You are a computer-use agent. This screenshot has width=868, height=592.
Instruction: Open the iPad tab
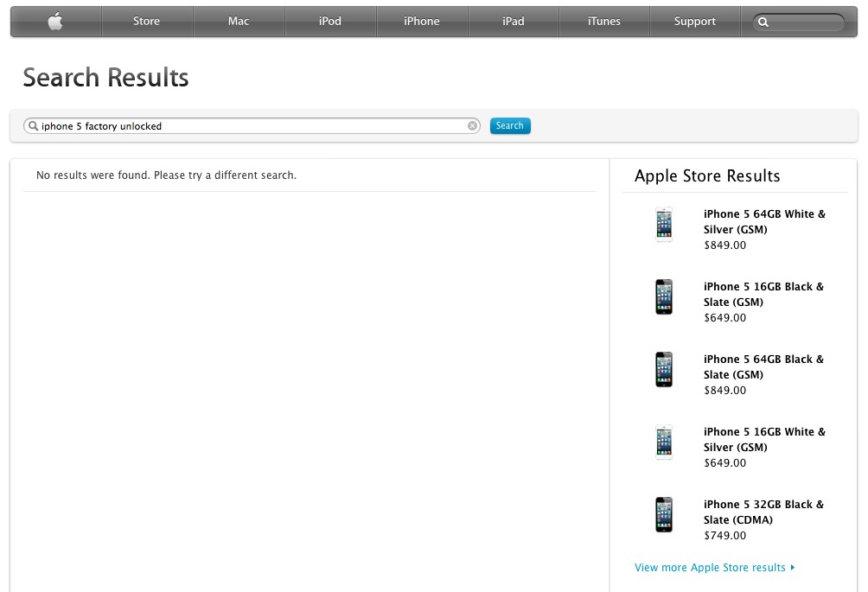tap(514, 22)
